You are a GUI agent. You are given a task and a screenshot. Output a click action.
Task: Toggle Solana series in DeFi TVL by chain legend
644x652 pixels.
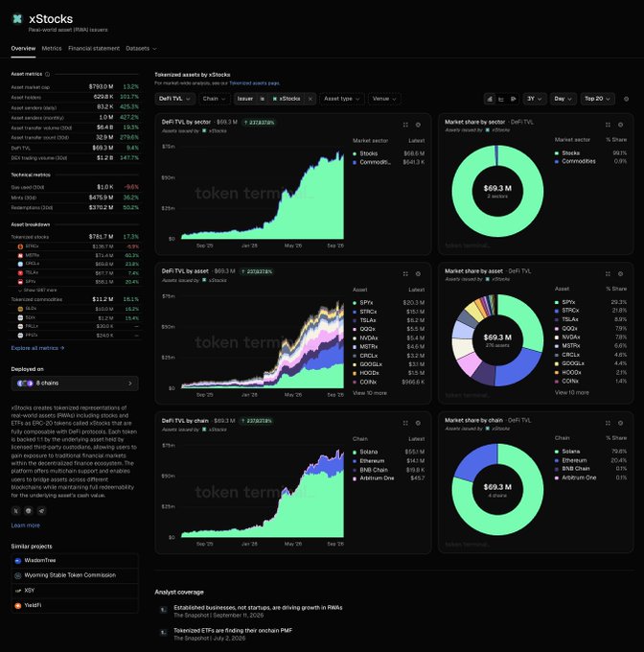(365, 453)
